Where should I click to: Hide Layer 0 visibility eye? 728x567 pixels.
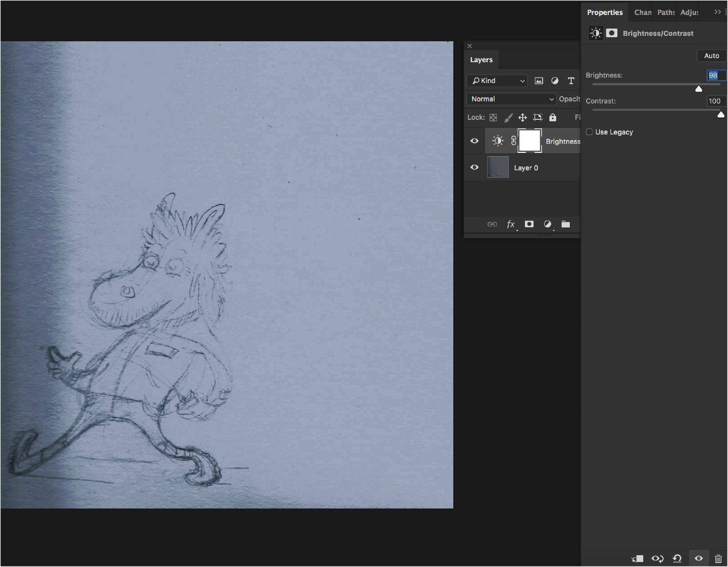[475, 167]
